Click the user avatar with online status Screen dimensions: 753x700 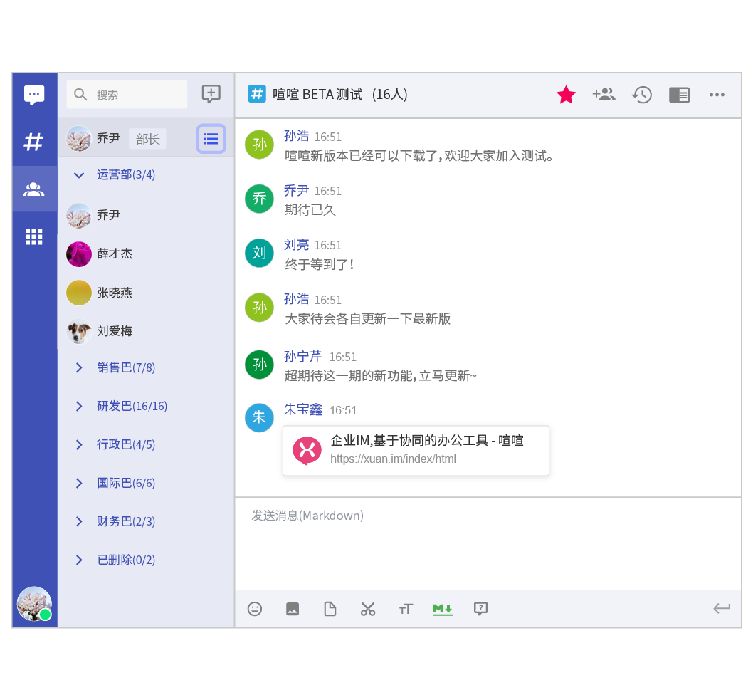click(x=34, y=603)
